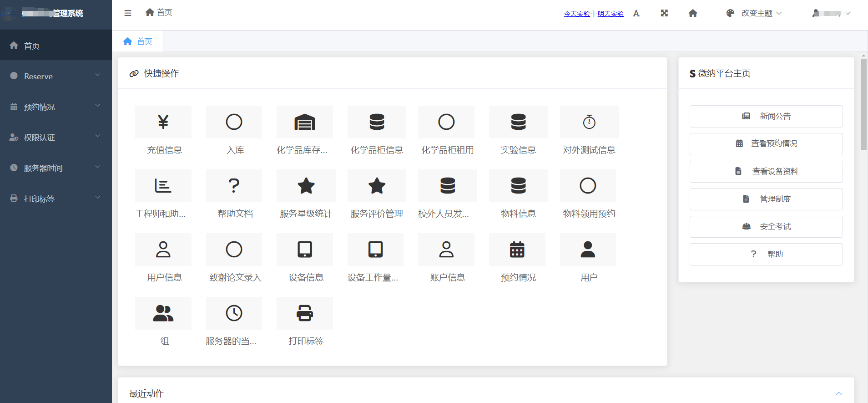Image resolution: width=868 pixels, height=403 pixels.
Task: Toggle fullscreen mode icon in header
Action: click(x=664, y=13)
